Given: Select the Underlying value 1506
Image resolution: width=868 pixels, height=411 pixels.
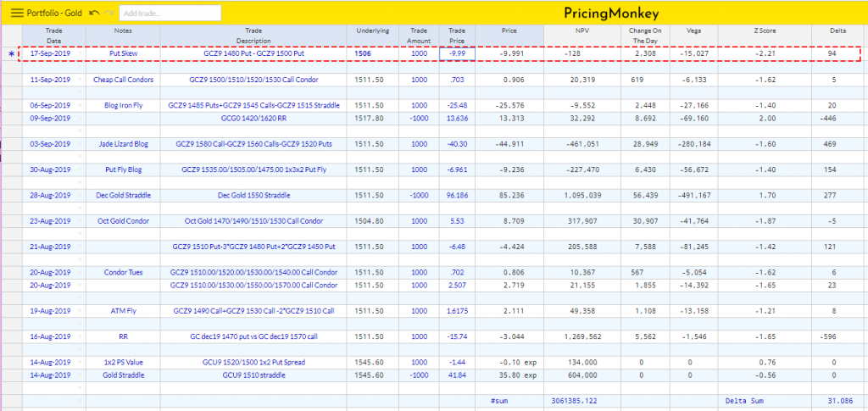Looking at the screenshot, I should tap(373, 53).
